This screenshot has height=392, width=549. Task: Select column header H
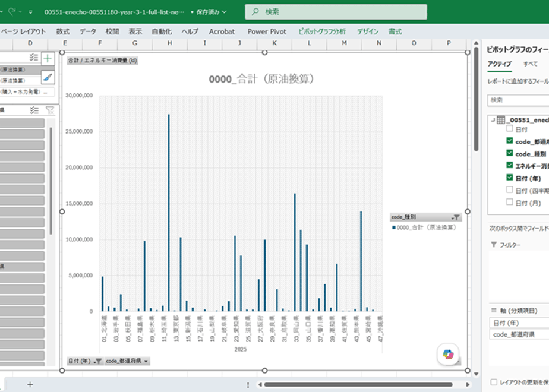pyautogui.click(x=169, y=43)
